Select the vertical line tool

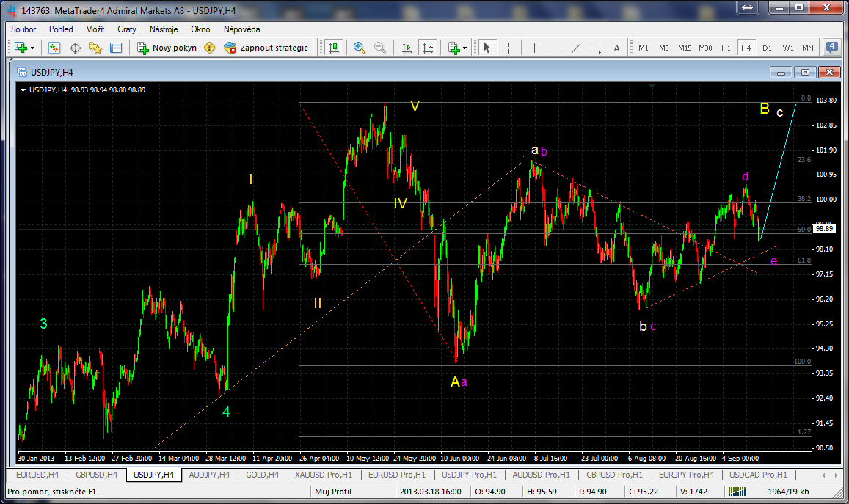tap(534, 48)
